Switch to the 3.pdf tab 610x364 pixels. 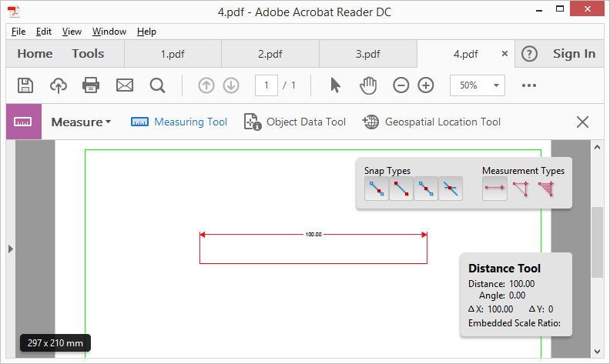[368, 54]
